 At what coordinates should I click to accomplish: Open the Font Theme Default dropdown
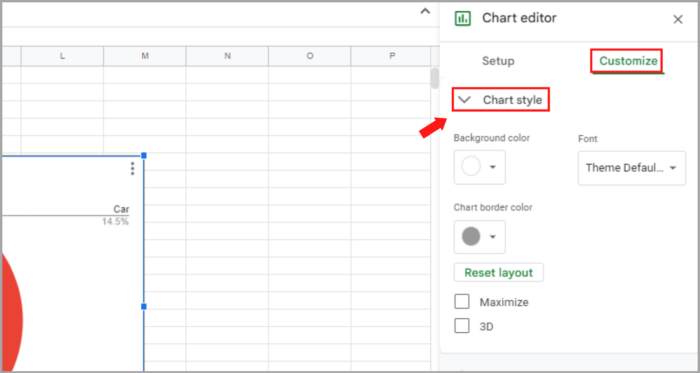click(x=632, y=168)
